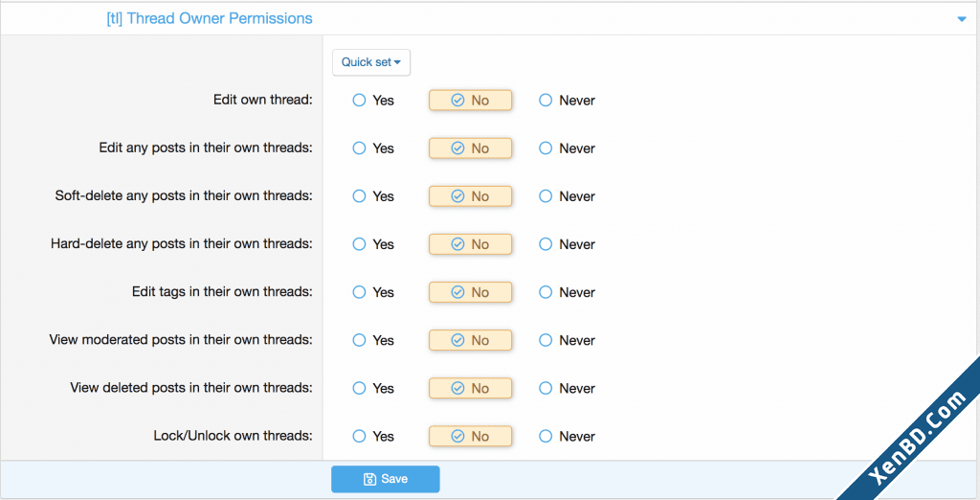The width and height of the screenshot is (980, 500).
Task: Open the Quick set dropdown
Action: 371,62
